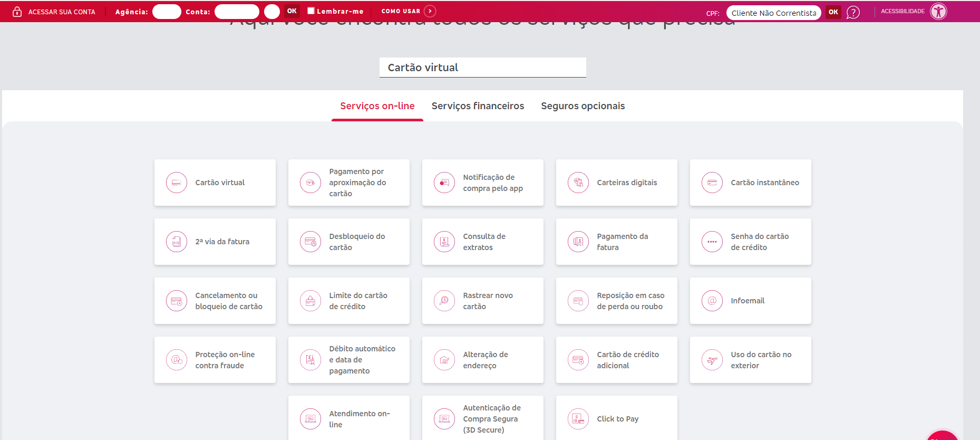Screen dimensions: 980x440
Task: Open the 2ª via da fatura icon
Action: (177, 242)
